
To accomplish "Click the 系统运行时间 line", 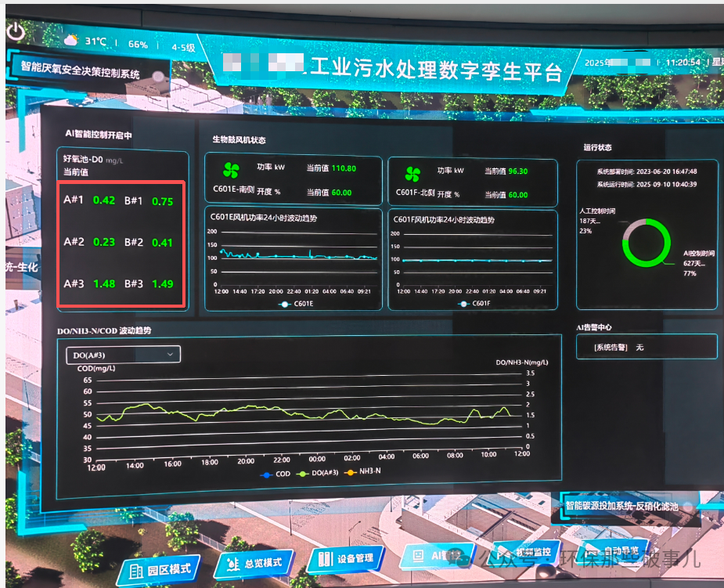I will (x=647, y=184).
